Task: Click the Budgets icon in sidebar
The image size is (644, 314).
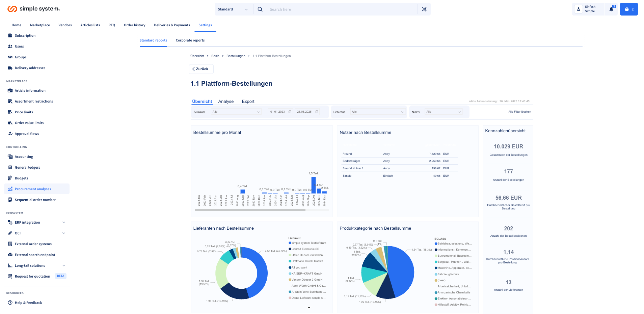Action: (10, 178)
